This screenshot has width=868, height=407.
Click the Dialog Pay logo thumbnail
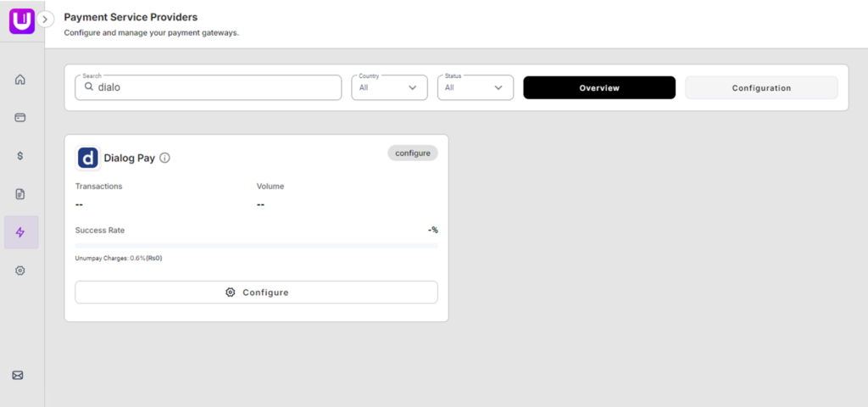(x=88, y=158)
